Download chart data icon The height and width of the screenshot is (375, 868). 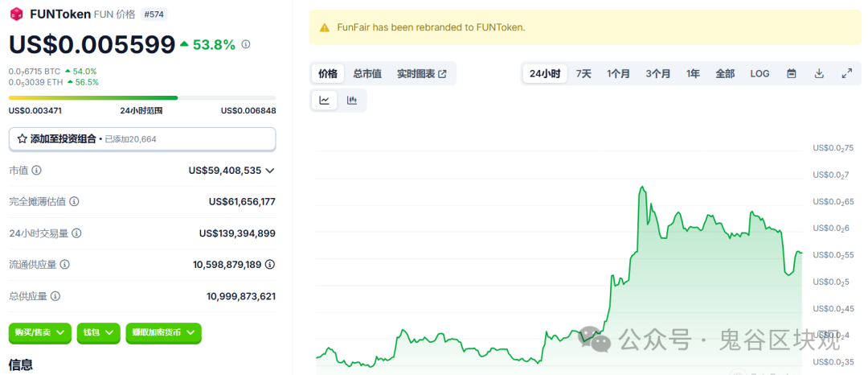point(819,73)
